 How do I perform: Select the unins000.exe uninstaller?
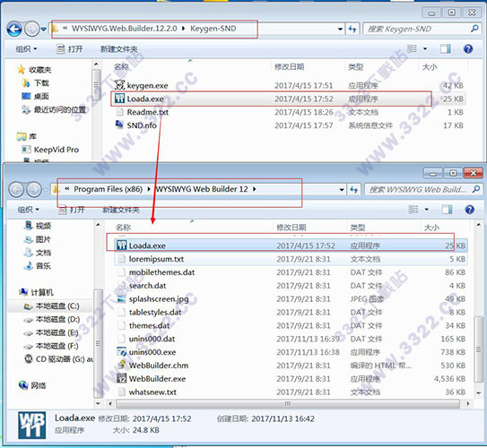coord(291,352)
